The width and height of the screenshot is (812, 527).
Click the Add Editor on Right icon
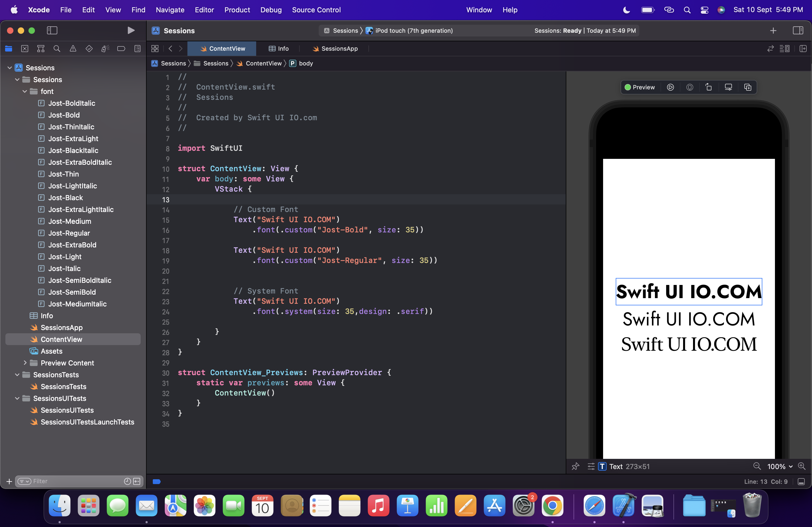803,49
